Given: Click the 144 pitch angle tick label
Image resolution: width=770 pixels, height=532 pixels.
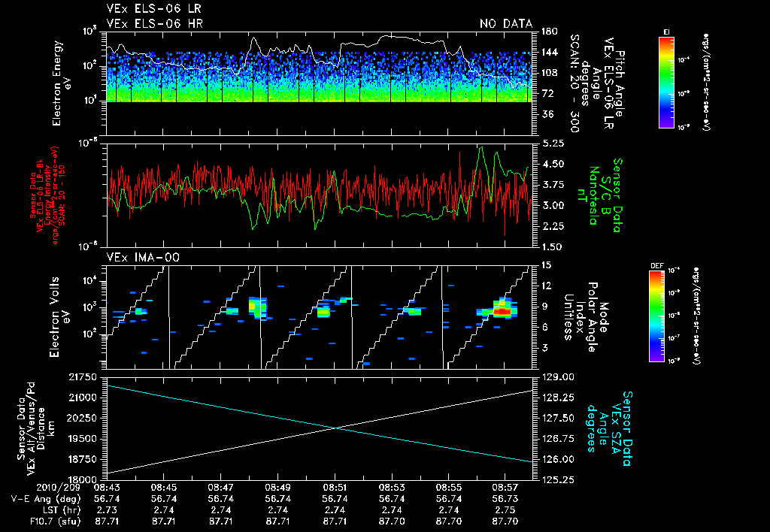Looking at the screenshot, I should (x=549, y=52).
